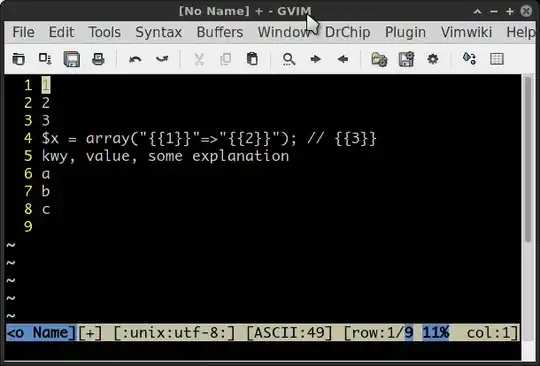
Task: Click the '[+]' modified flag in status bar
Action: (90, 333)
